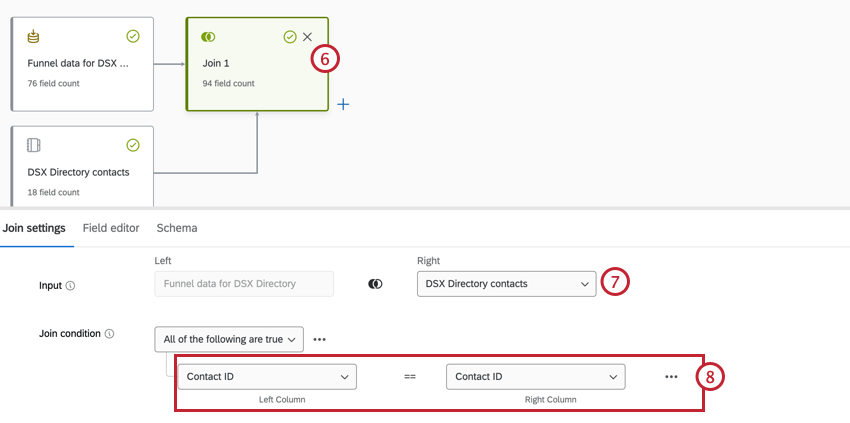Open the Contact ID condition row ellipsis menu
Viewport: 850px width, 423px height.
(x=671, y=377)
